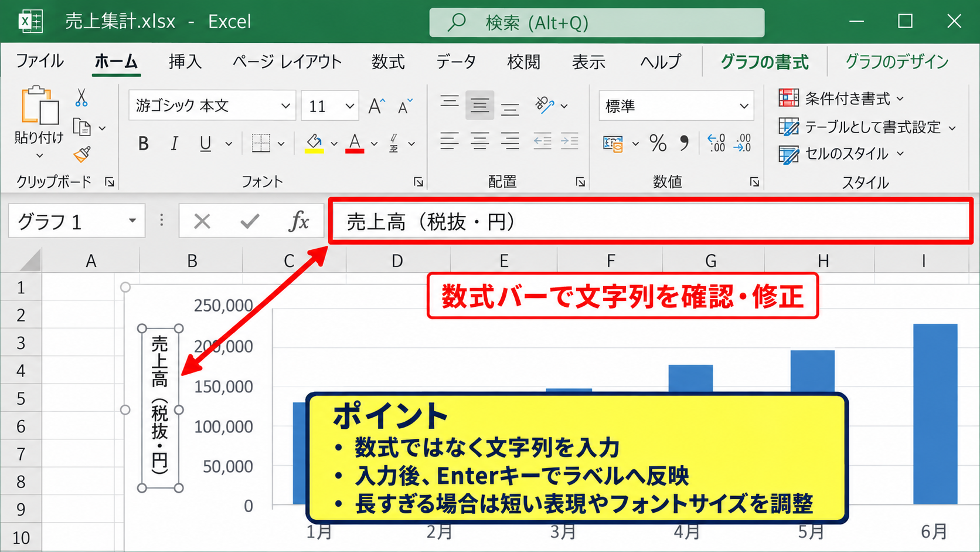Click the fx insert function icon

(299, 221)
